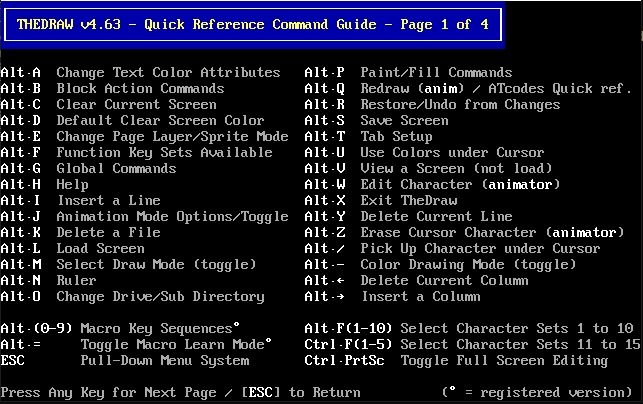
Task: Select the 'Help' entry beside Alt-H
Action: [x=72, y=185]
